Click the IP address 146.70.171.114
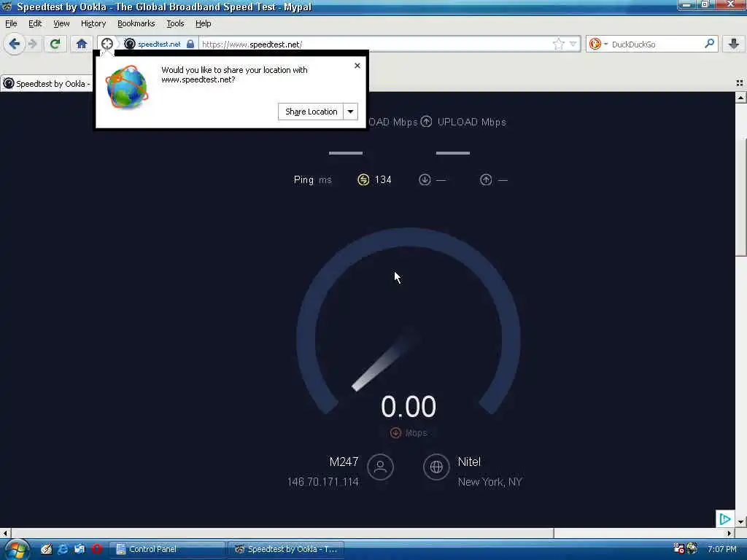The height and width of the screenshot is (560, 747). (323, 483)
